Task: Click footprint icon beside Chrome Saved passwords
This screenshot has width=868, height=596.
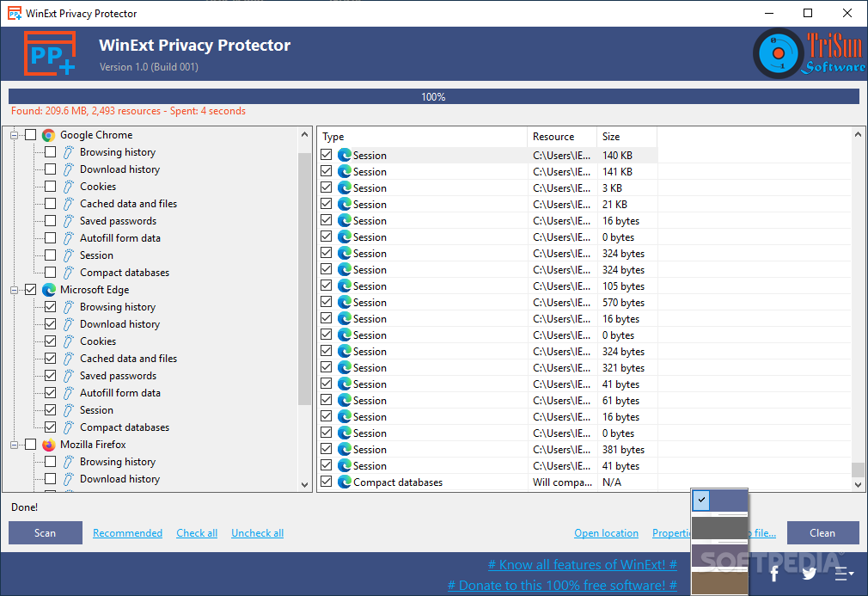Action: [68, 221]
